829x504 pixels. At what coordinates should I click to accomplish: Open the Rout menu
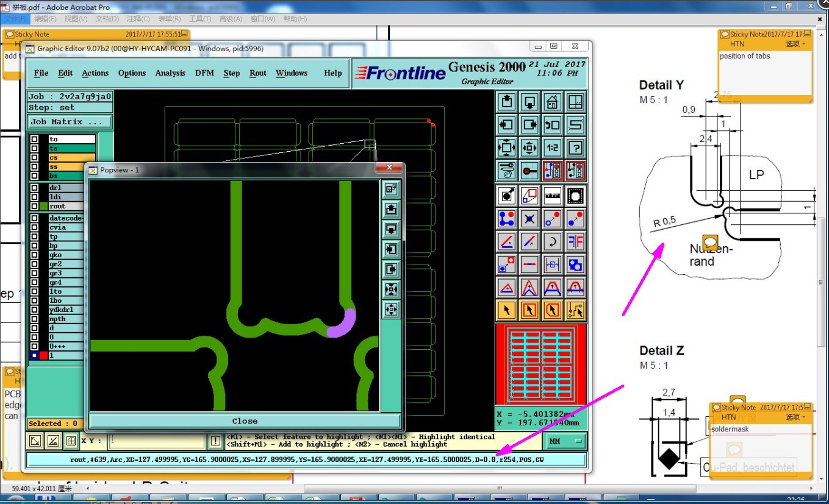tap(258, 73)
